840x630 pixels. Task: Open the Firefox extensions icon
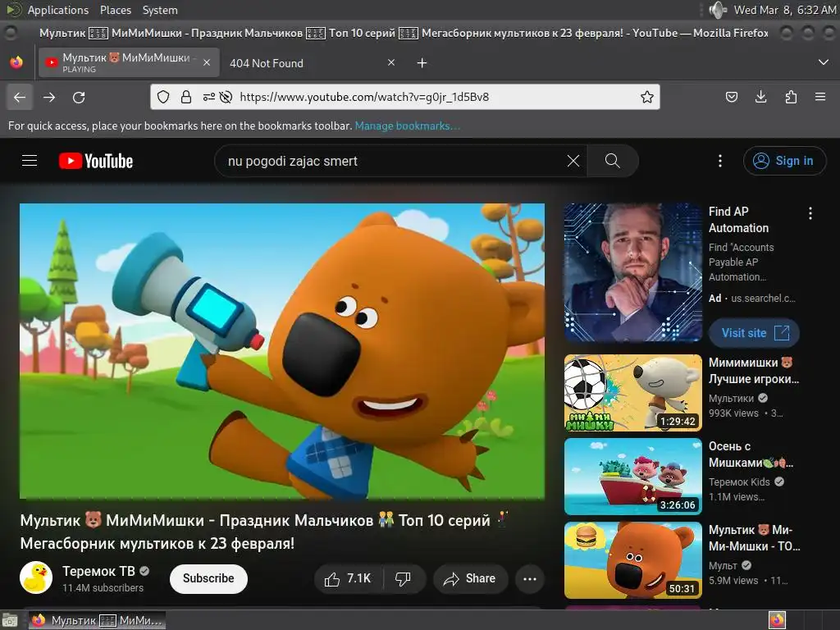(x=791, y=97)
